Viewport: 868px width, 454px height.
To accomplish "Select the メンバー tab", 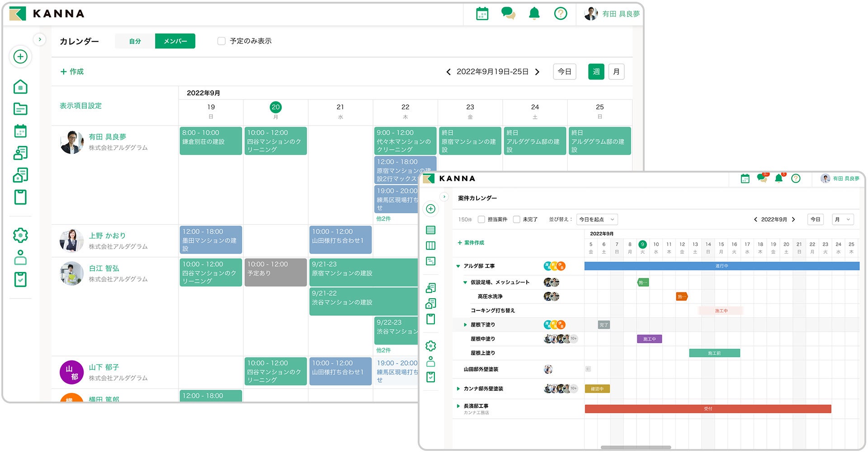I will click(175, 41).
